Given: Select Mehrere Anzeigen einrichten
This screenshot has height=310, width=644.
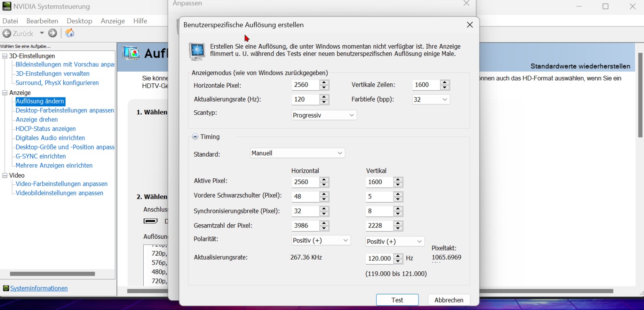Looking at the screenshot, I should [54, 165].
